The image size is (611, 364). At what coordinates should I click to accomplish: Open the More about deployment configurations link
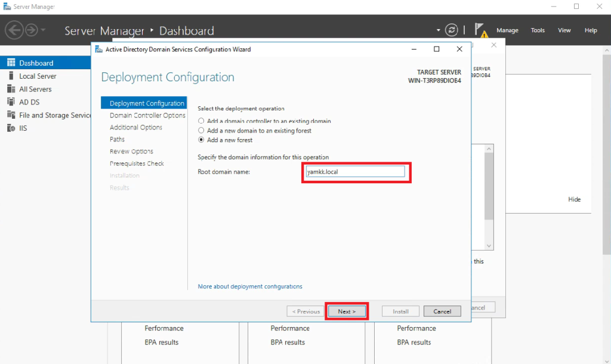click(250, 286)
